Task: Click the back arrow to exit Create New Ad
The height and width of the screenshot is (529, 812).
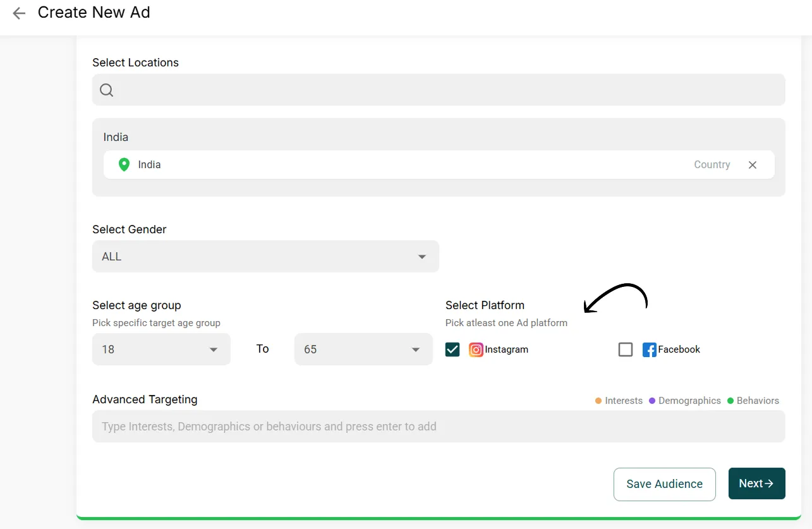Action: point(19,13)
